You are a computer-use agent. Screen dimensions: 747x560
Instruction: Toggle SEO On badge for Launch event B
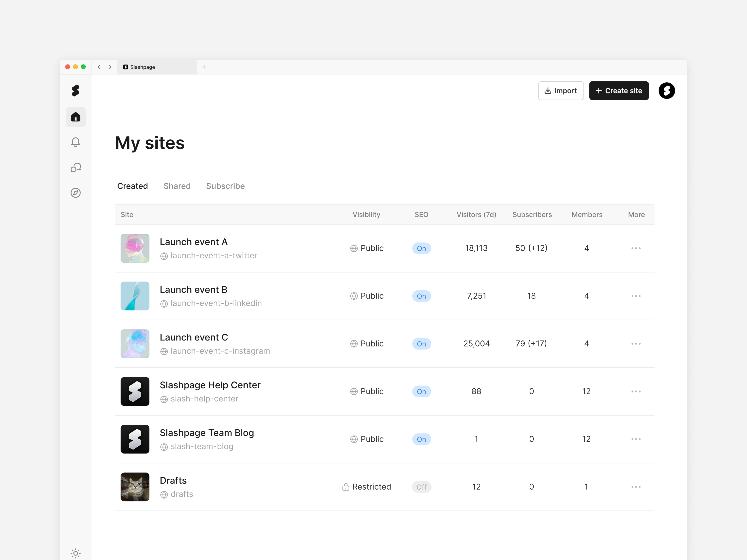point(422,296)
